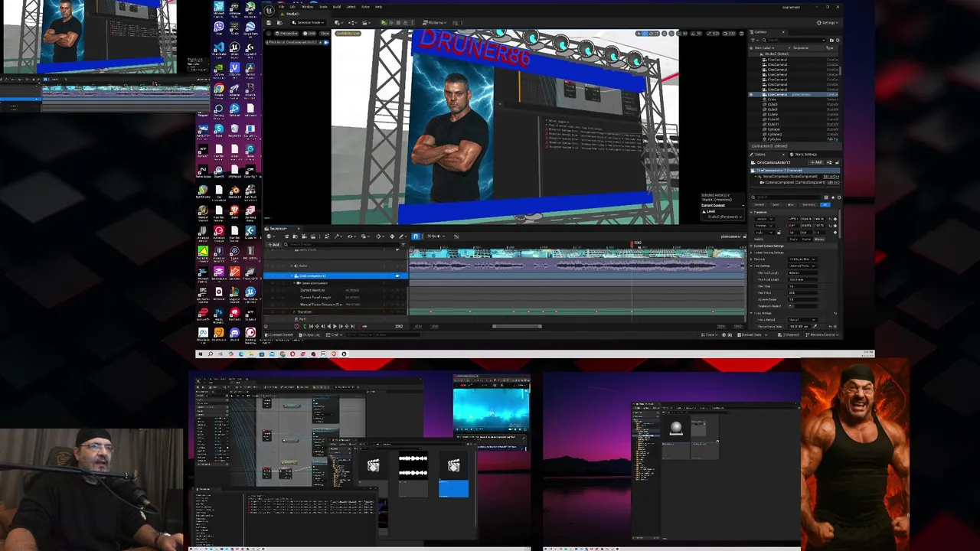Open Outliner settings gear icon

click(838, 40)
